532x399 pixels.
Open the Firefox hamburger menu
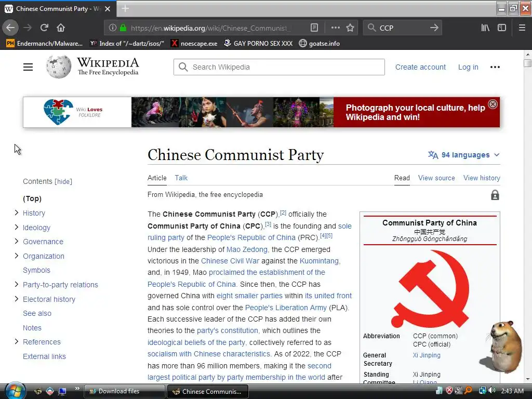click(522, 28)
